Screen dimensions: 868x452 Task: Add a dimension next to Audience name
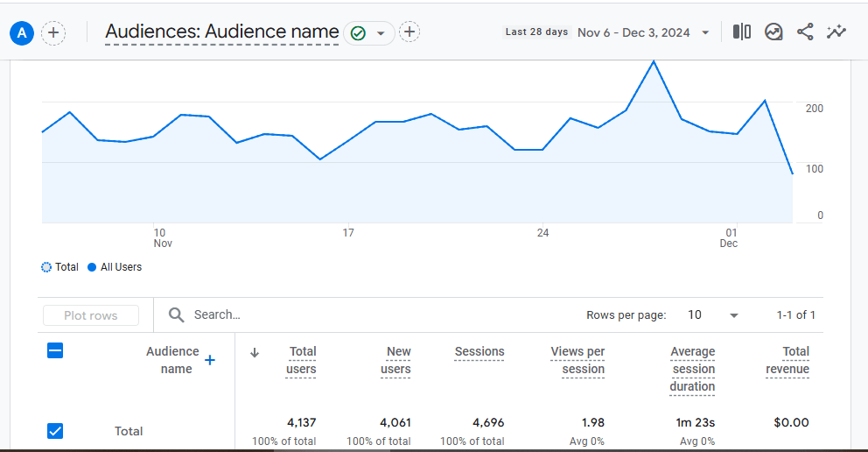tap(210, 360)
